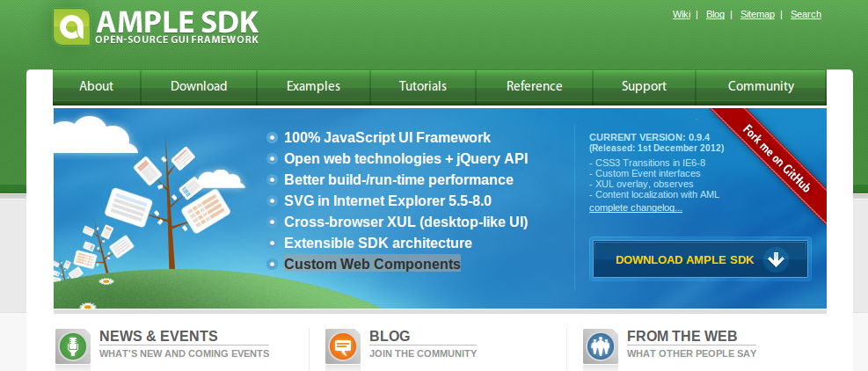
Task: Go to the Examples section
Action: (313, 86)
